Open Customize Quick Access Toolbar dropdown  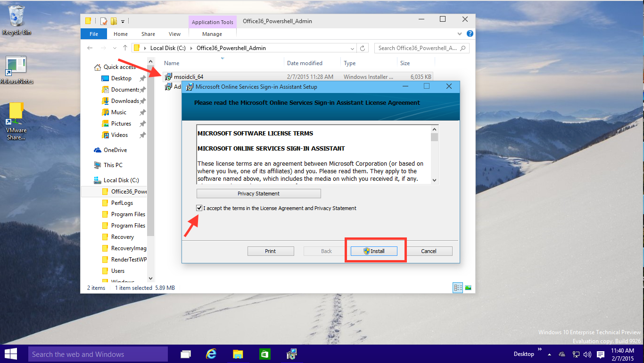pyautogui.click(x=123, y=21)
